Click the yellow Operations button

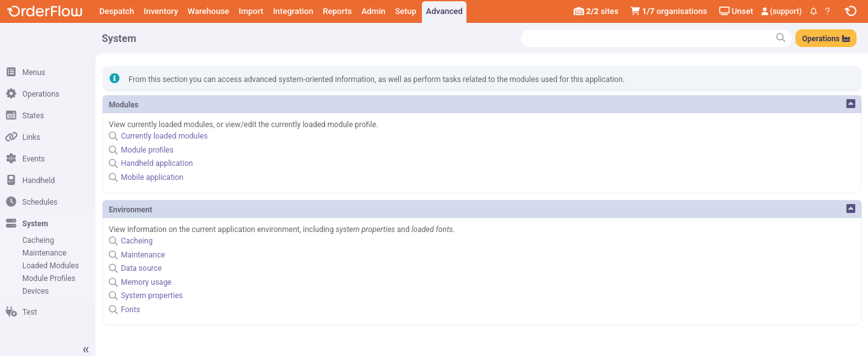click(x=826, y=38)
